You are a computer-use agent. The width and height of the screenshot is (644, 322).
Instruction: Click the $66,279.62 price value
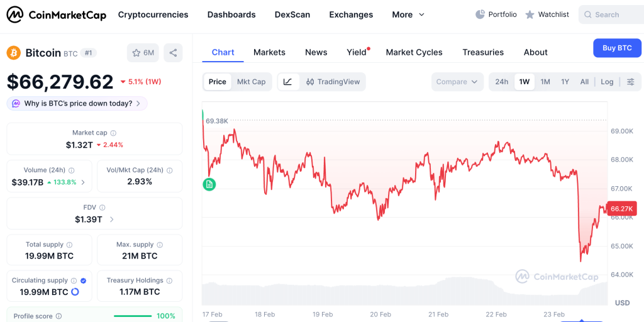click(60, 82)
